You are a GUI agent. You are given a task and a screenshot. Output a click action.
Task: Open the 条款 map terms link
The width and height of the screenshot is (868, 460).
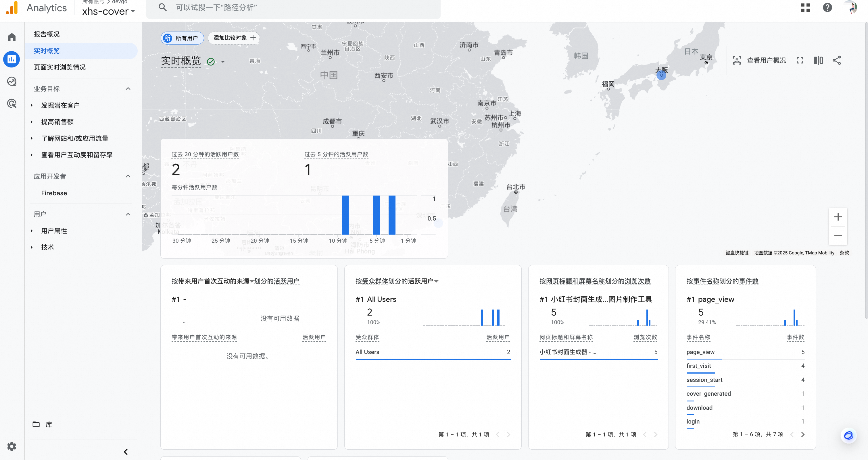pos(844,253)
